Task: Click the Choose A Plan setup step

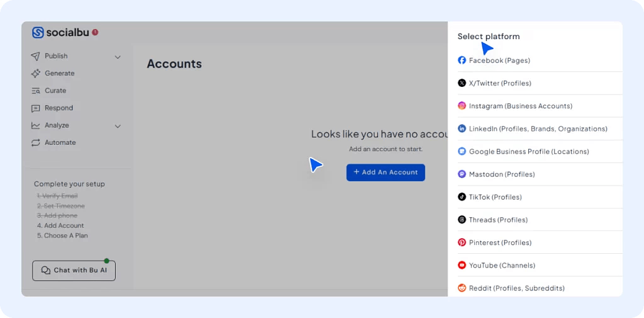Action: tap(62, 236)
